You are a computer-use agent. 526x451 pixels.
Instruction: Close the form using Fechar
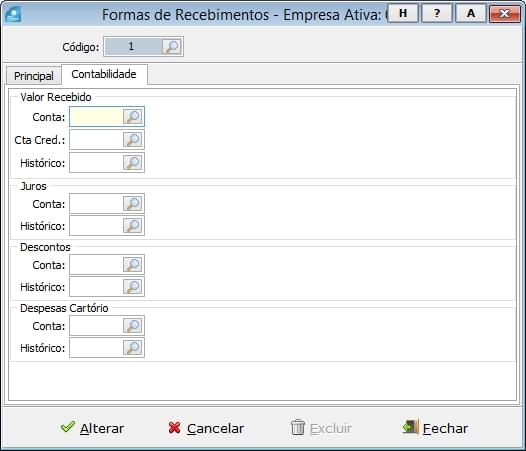(x=435, y=428)
